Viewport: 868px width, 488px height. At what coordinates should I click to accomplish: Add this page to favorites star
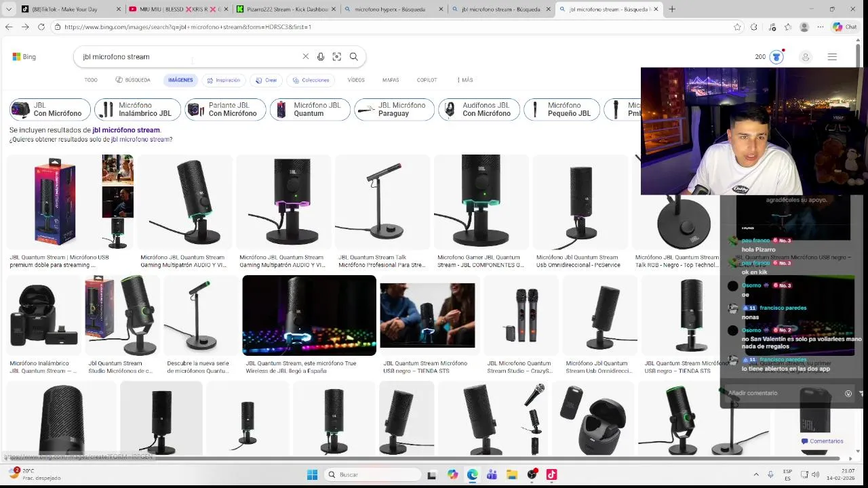click(737, 27)
